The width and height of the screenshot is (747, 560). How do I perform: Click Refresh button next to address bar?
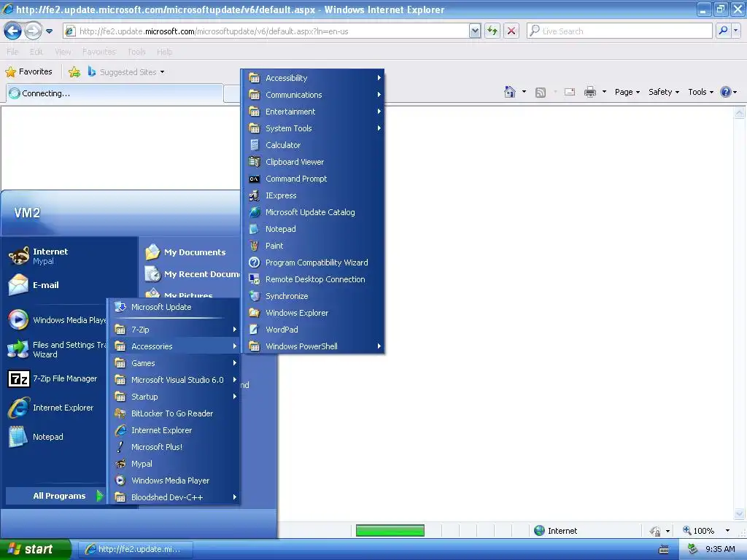click(x=492, y=31)
